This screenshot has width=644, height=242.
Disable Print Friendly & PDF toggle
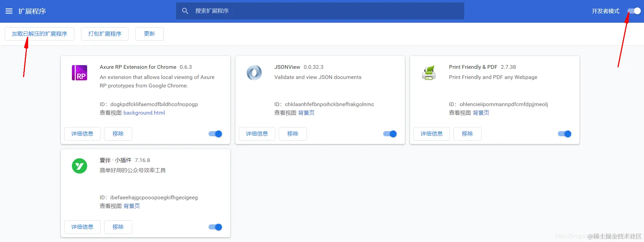[x=565, y=134]
